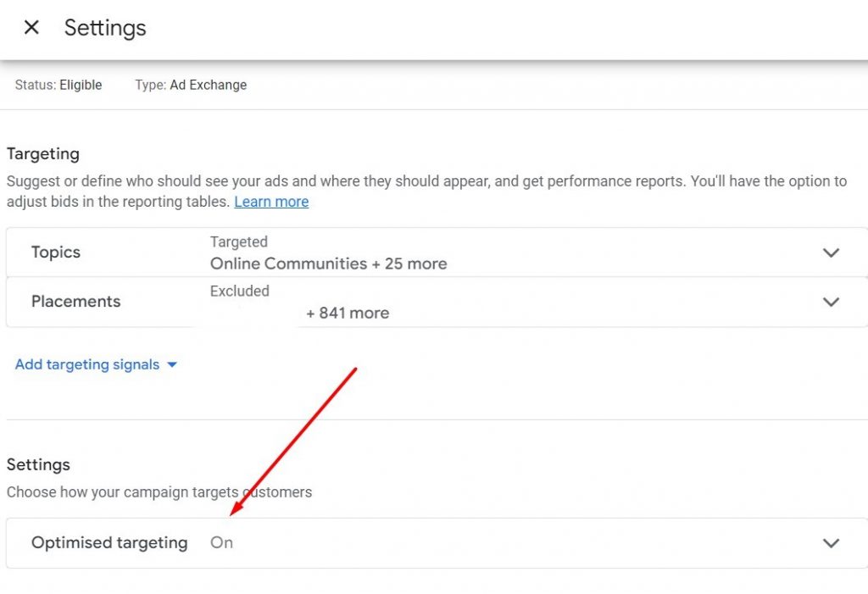Click the lower Settings section heading
The width and height of the screenshot is (868, 594).
(x=38, y=464)
